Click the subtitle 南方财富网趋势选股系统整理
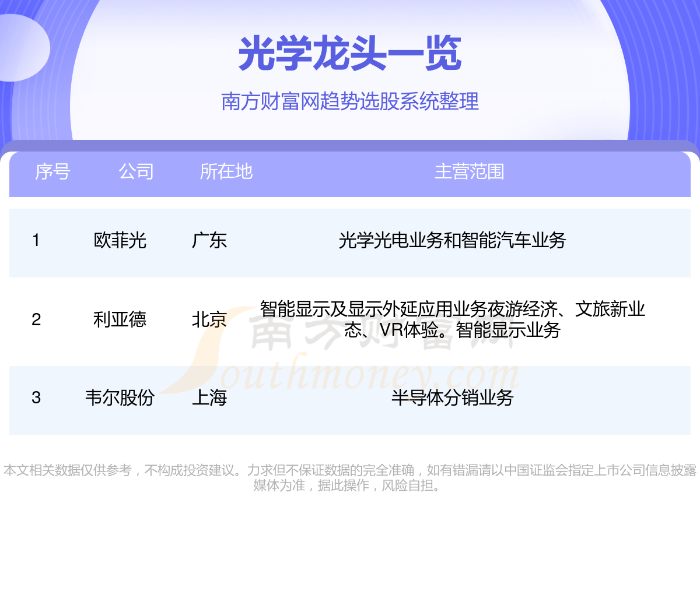Viewport: 700px width, 612px height. pyautogui.click(x=350, y=101)
